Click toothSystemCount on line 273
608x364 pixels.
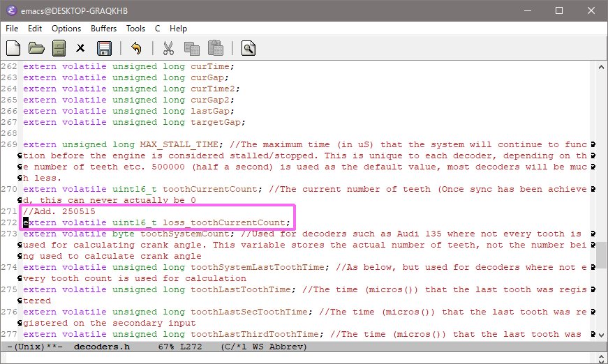(184, 234)
